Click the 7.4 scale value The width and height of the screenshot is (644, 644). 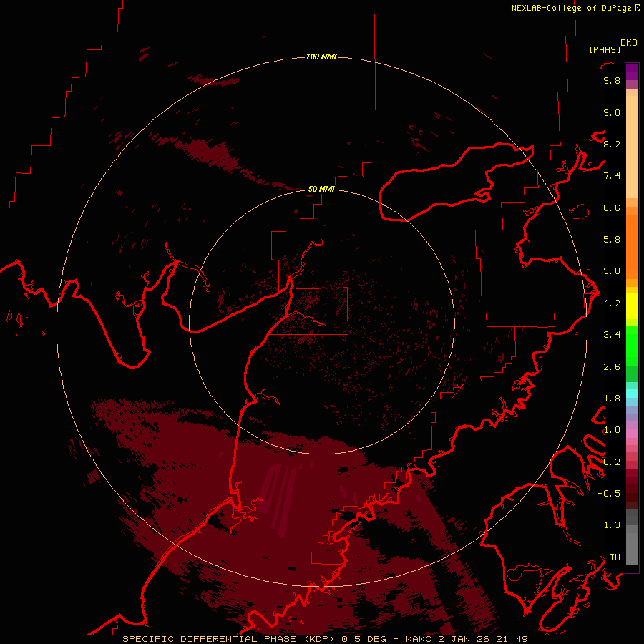pyautogui.click(x=612, y=176)
